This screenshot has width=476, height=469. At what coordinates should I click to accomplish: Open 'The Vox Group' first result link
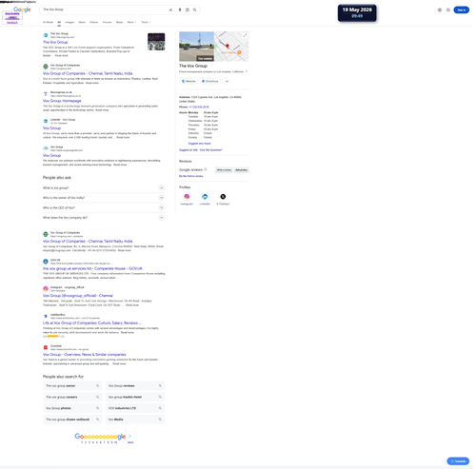[x=55, y=42]
